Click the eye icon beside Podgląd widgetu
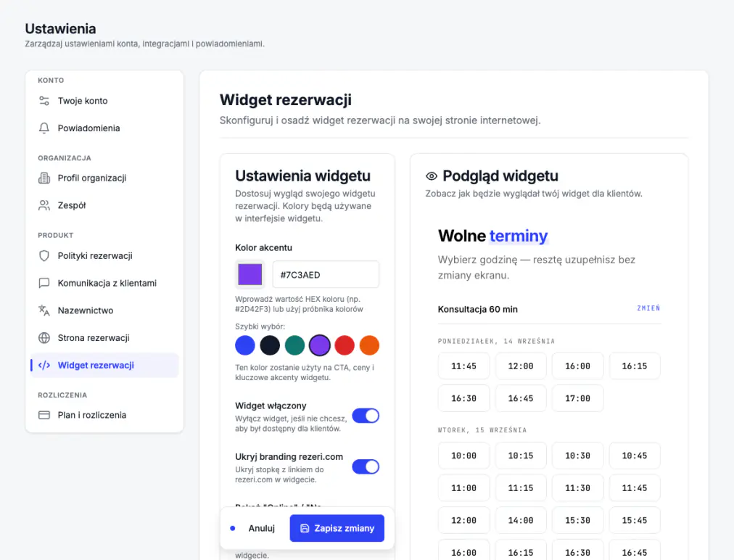The height and width of the screenshot is (560, 734). [432, 176]
